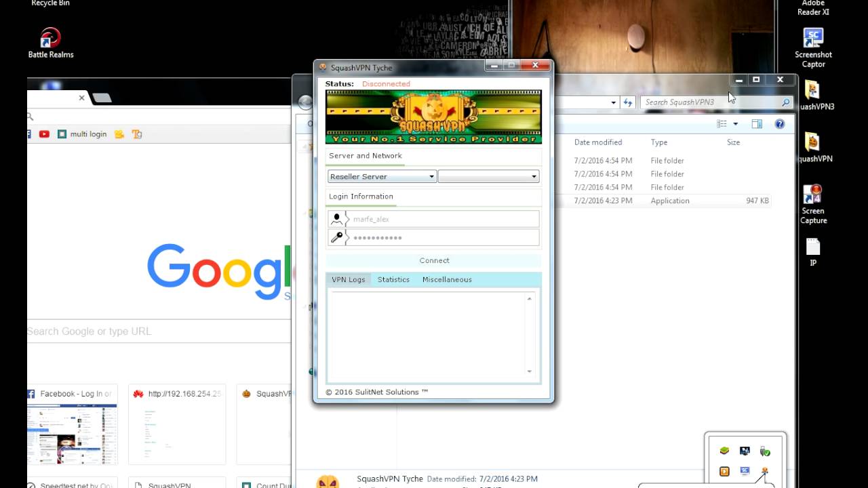Click the Screenshot Captor SC tray icon
The height and width of the screenshot is (488, 868).
(745, 471)
